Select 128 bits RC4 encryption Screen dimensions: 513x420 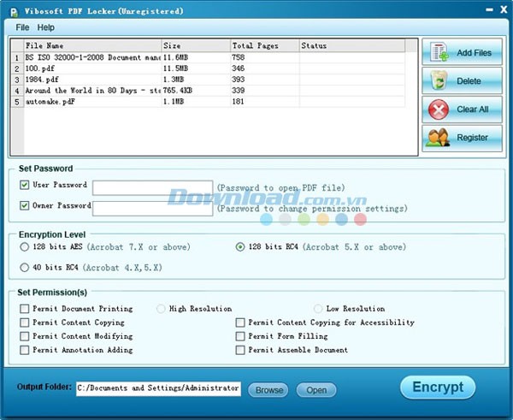(240, 247)
